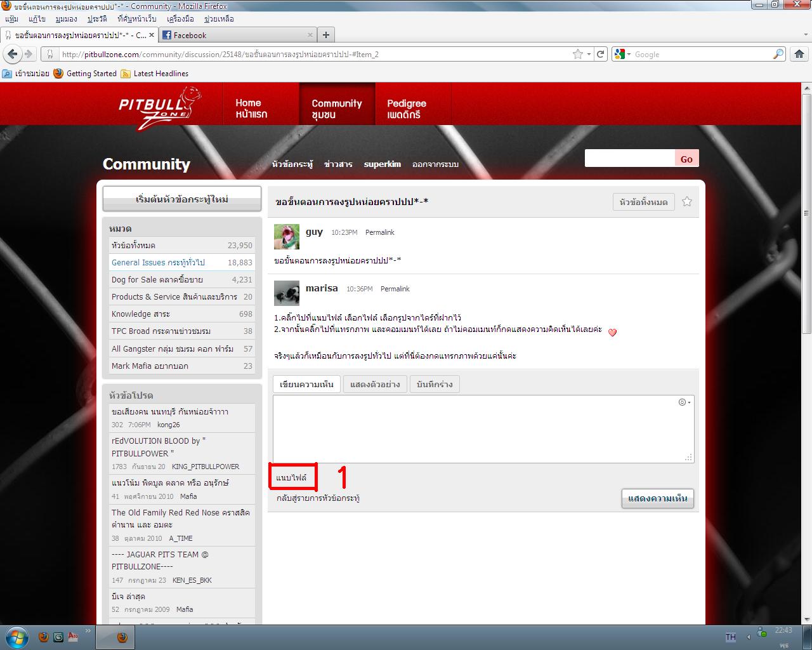Open the Windows Start button
Viewport: 812px width, 650px height.
coord(16,637)
